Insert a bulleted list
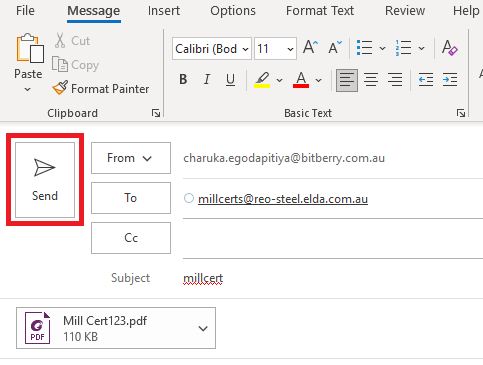The width and height of the screenshot is (483, 365). tap(364, 48)
